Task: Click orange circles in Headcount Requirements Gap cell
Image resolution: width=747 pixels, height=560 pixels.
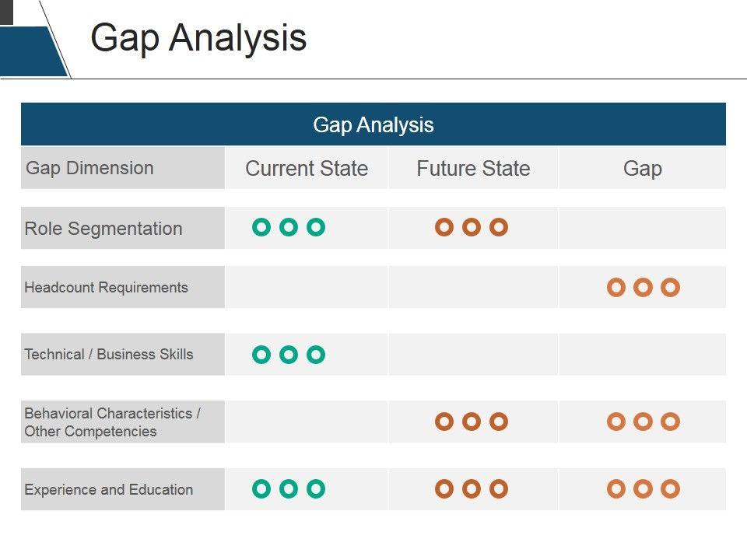Action: pos(643,288)
